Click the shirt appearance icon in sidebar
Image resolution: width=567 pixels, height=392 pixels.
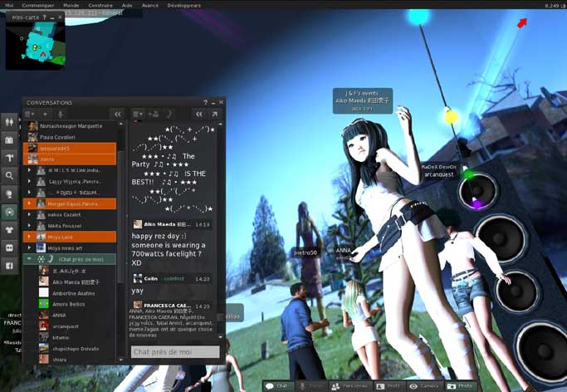click(x=10, y=230)
